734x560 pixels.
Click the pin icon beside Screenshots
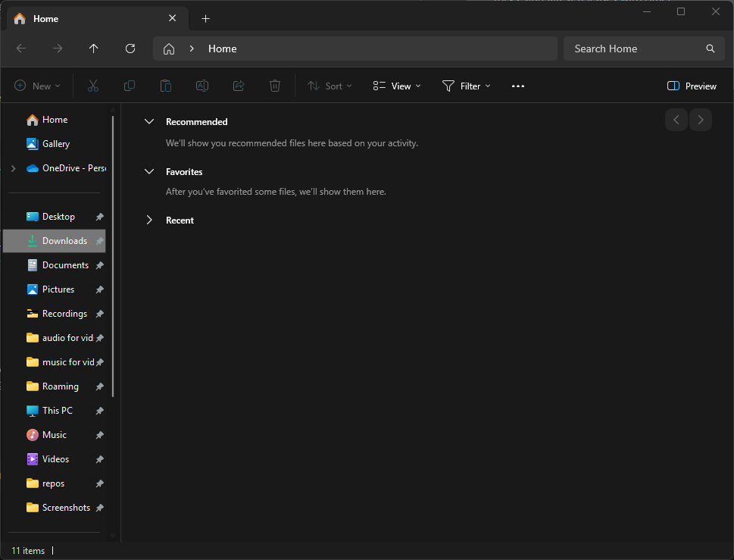pos(100,508)
